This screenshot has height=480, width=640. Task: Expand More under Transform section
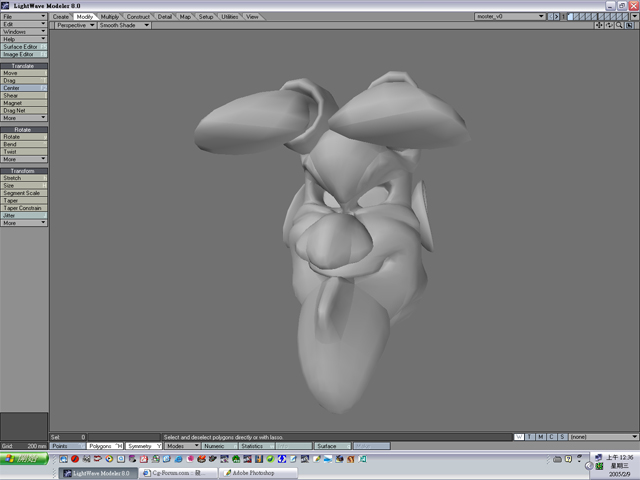tap(24, 223)
